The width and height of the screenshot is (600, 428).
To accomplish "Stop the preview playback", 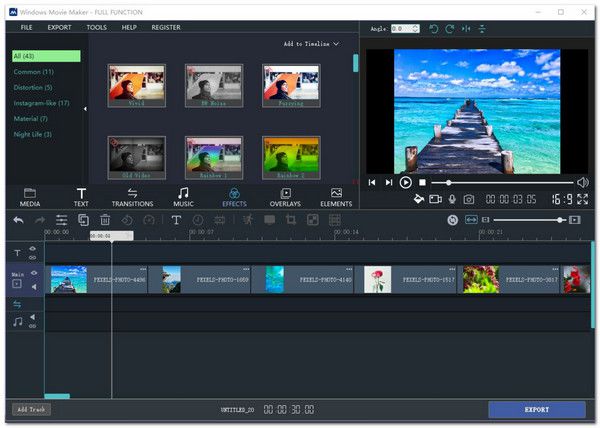I will point(422,182).
